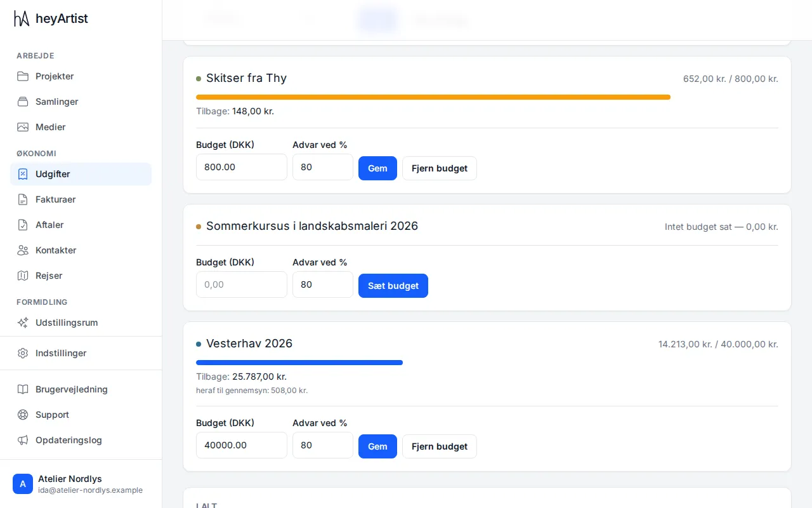Click the Rejser map icon

(23, 276)
